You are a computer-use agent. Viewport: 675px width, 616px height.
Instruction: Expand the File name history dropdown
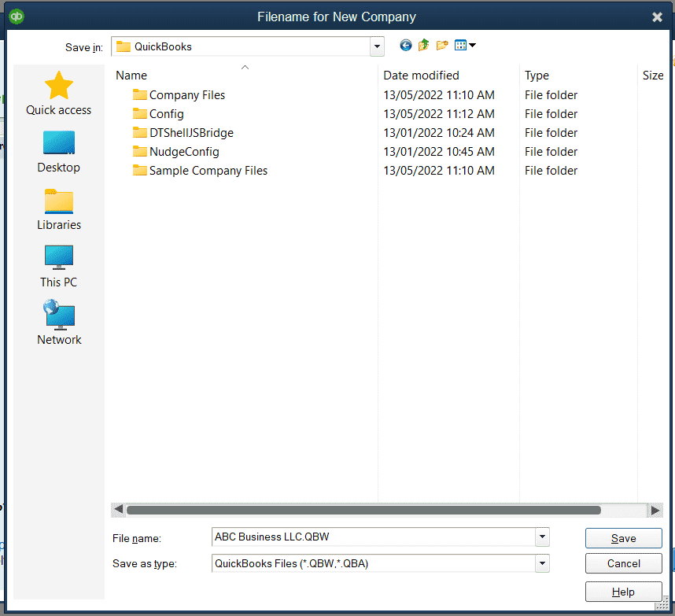[x=542, y=537]
